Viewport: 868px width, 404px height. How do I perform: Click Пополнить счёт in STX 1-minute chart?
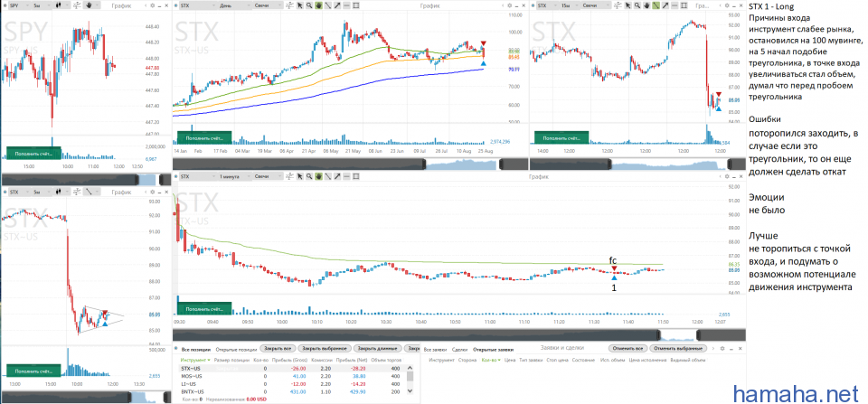point(203,309)
